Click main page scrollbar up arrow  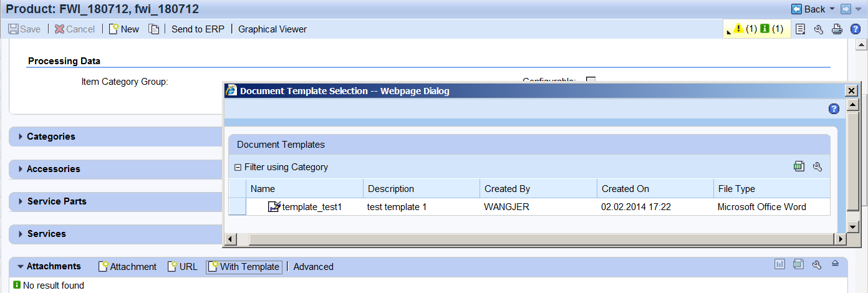tap(861, 45)
